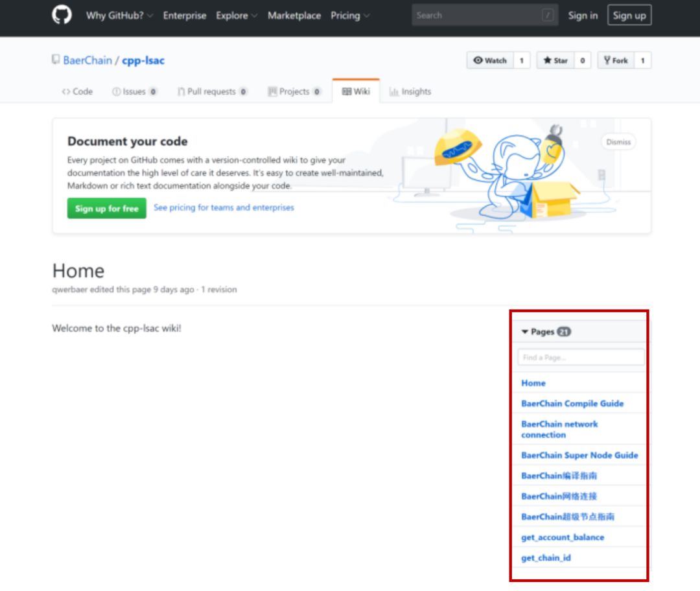
Task: Click the slash shortcut icon in search
Action: coord(548,15)
